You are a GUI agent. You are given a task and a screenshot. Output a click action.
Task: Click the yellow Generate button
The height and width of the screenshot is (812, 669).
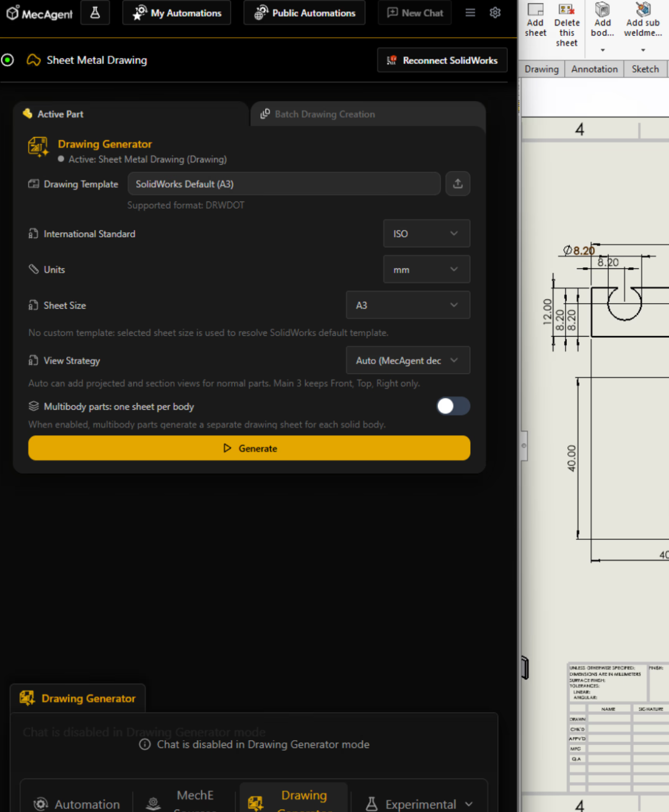249,448
